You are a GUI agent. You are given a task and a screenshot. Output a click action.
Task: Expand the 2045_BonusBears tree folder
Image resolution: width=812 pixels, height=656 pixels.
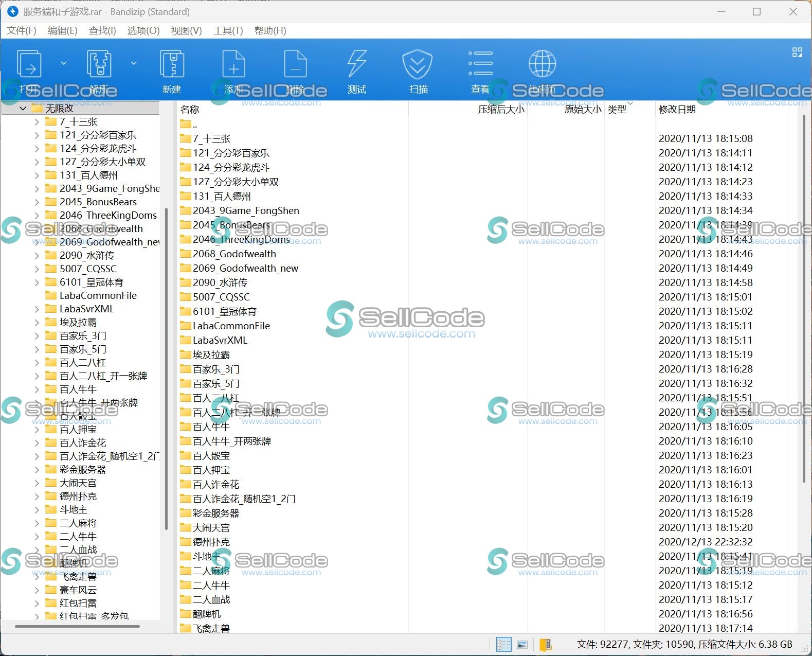click(x=37, y=202)
